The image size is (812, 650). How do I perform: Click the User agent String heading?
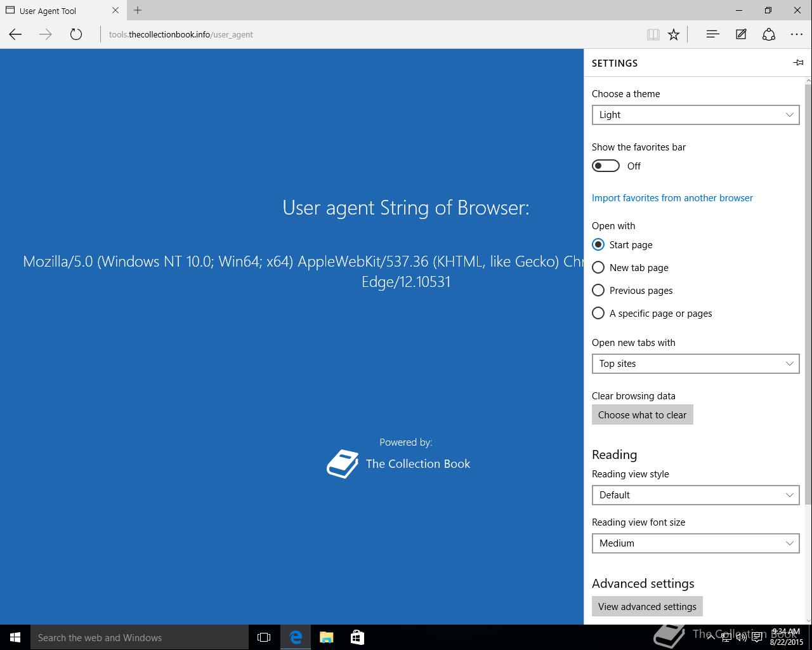[406, 208]
